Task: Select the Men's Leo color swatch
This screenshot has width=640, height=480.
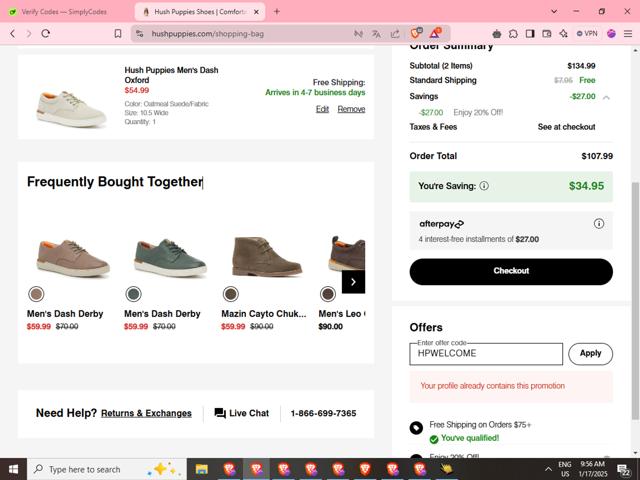Action: click(x=328, y=294)
